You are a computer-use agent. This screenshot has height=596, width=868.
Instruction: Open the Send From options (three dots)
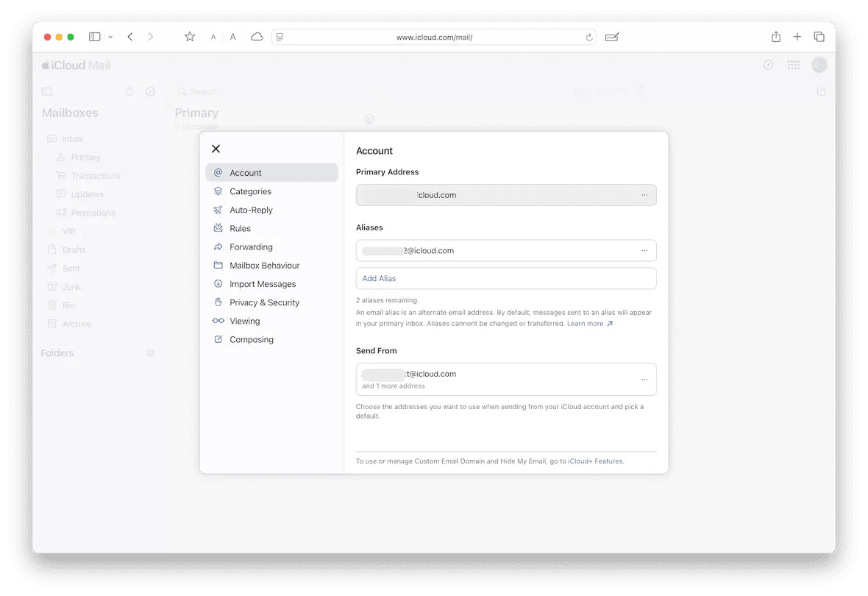click(x=644, y=380)
